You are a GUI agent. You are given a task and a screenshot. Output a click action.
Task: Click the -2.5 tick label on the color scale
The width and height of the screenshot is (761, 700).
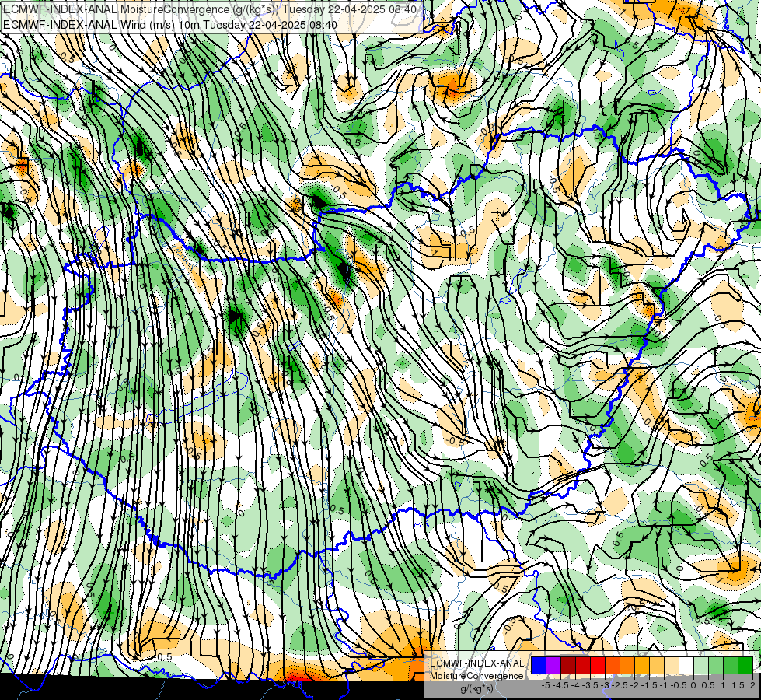click(x=620, y=685)
